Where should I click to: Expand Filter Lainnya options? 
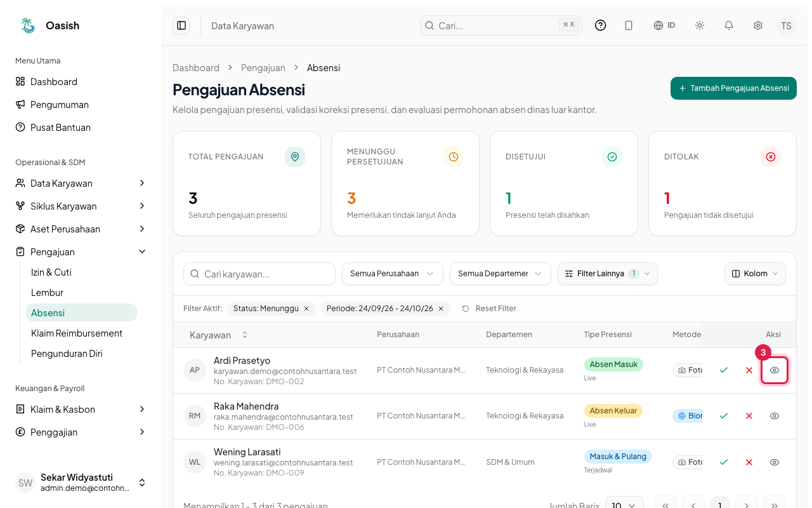click(x=608, y=274)
